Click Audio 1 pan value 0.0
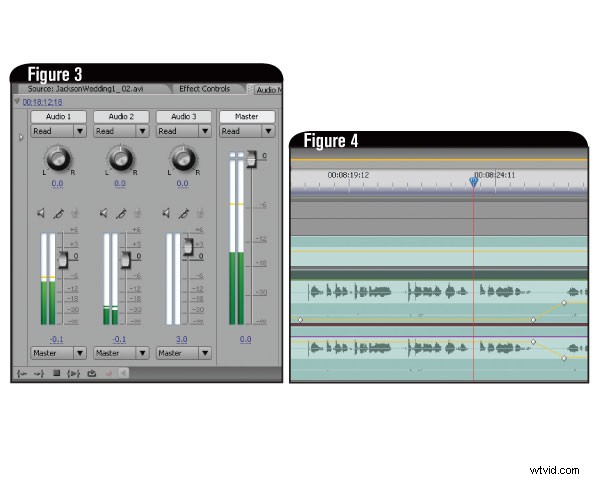Screen dimensions: 600x480 [x=57, y=183]
